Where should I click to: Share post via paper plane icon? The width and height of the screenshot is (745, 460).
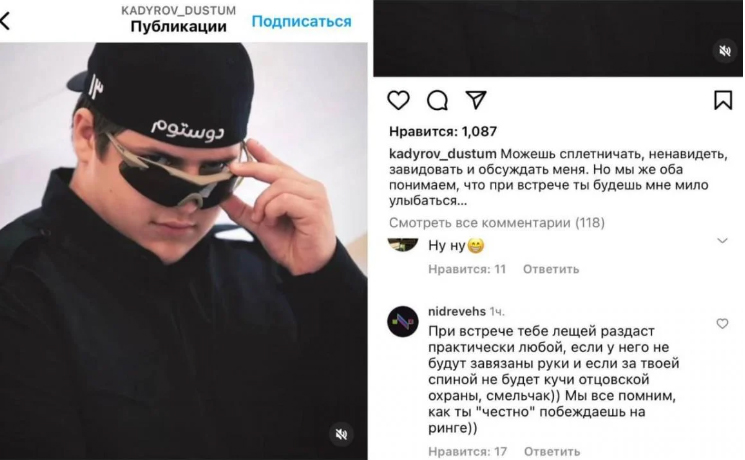[x=476, y=100]
